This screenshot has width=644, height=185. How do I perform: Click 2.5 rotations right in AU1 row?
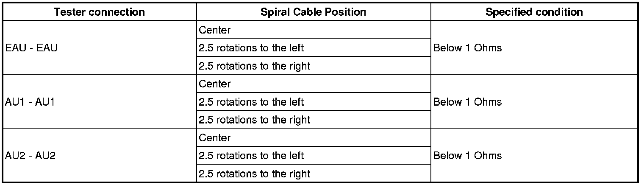pyautogui.click(x=254, y=120)
